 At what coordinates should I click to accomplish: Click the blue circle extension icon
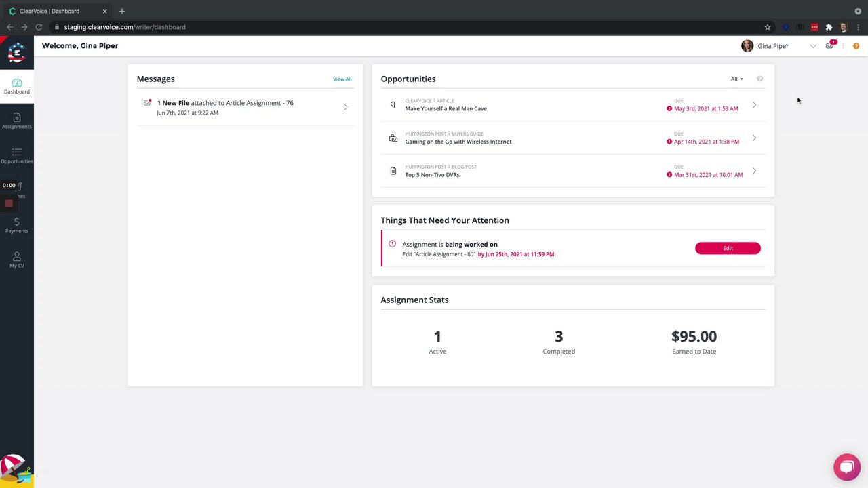pos(786,27)
